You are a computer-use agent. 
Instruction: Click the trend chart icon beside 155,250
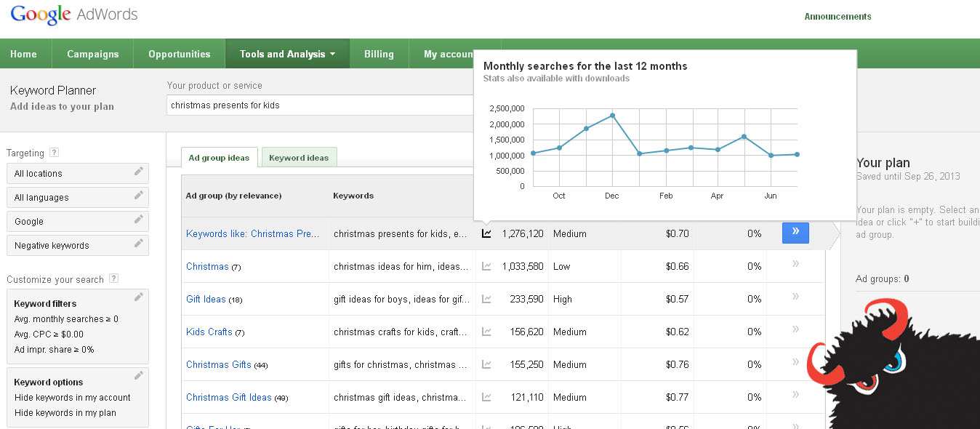[486, 365]
